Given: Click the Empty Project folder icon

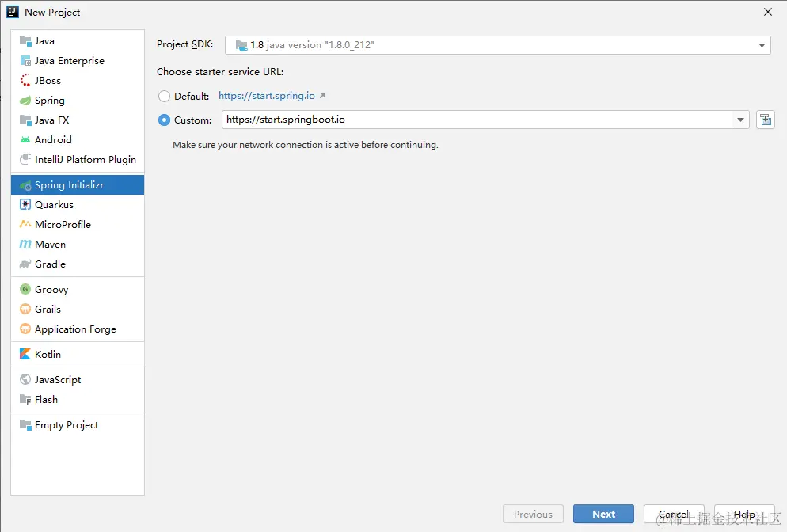Looking at the screenshot, I should [25, 424].
